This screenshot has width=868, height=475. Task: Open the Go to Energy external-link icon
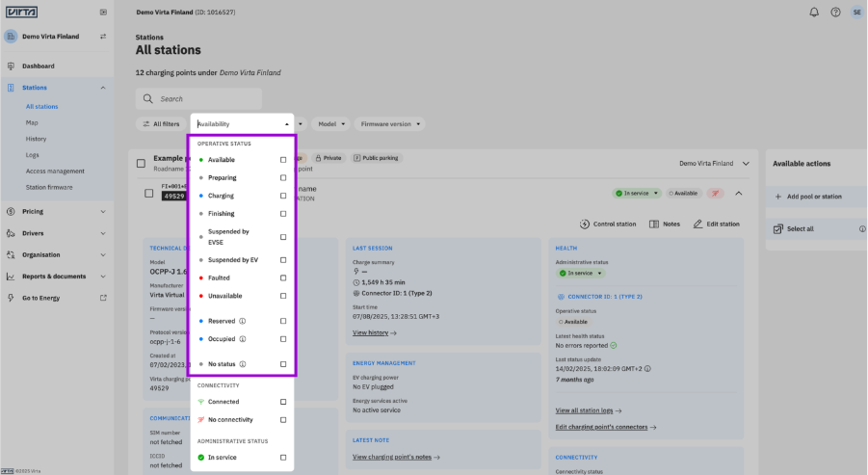tap(103, 298)
